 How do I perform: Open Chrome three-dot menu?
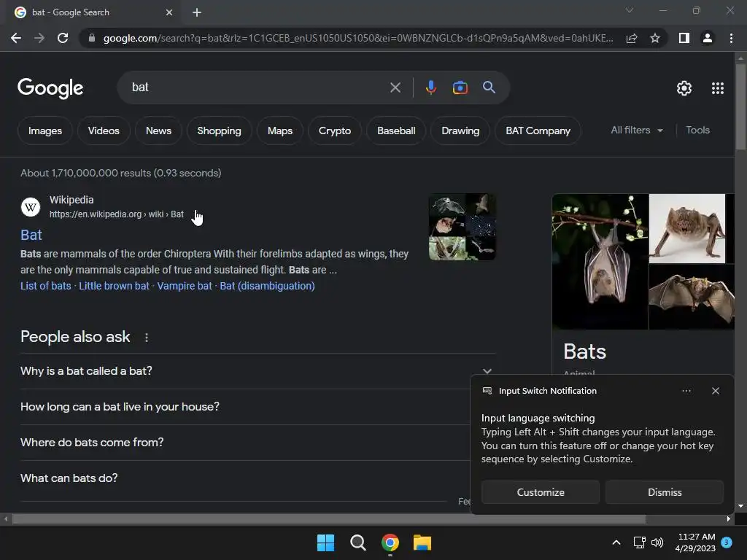pyautogui.click(x=731, y=38)
